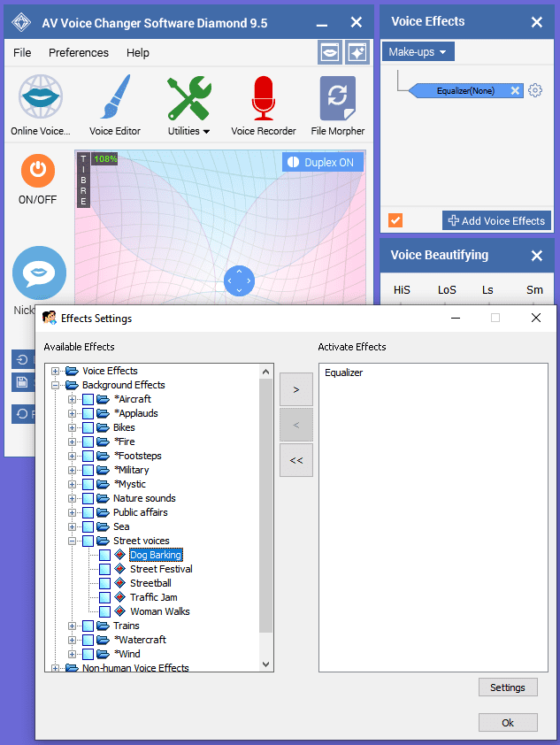Check the Trains folder checkbox

click(x=88, y=626)
